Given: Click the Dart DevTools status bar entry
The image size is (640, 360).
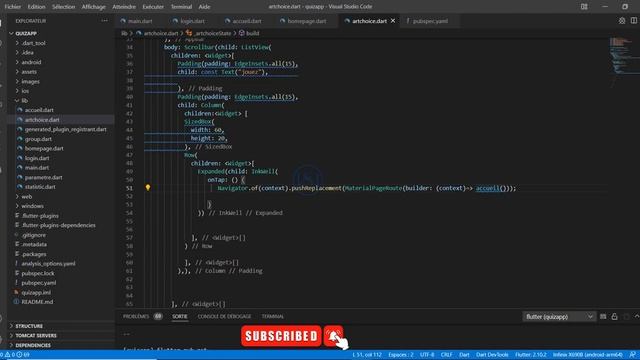Looking at the screenshot, I should (x=492, y=355).
